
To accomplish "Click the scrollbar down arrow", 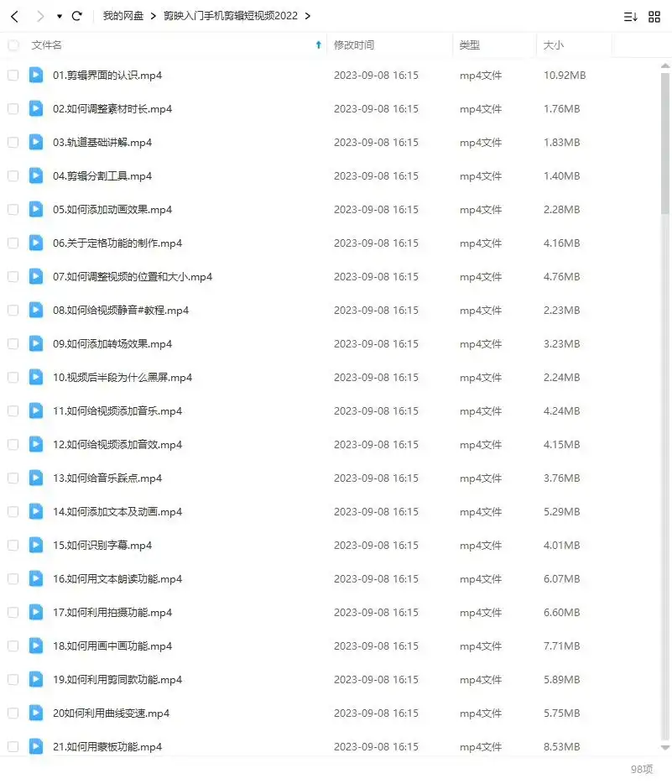I will pyautogui.click(x=665, y=748).
